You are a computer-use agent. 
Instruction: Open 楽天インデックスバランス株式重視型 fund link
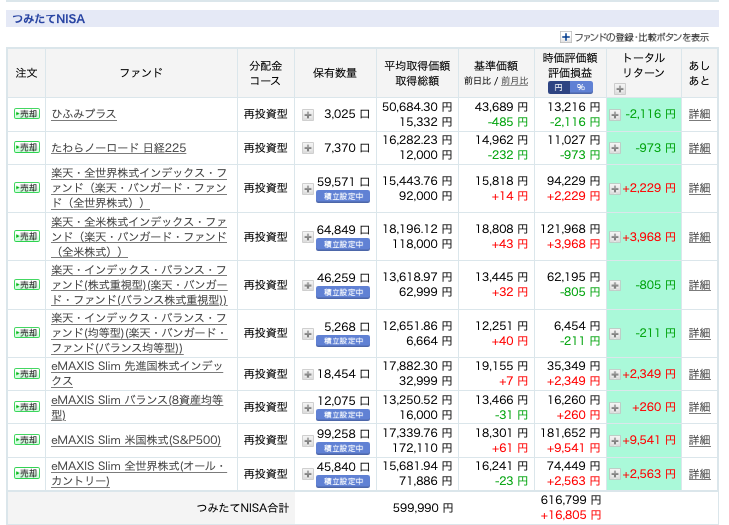(x=139, y=285)
